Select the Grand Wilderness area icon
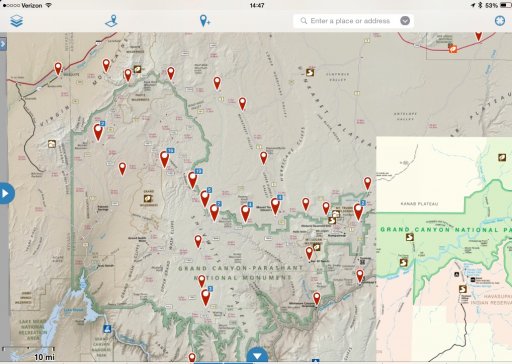 [x=148, y=199]
